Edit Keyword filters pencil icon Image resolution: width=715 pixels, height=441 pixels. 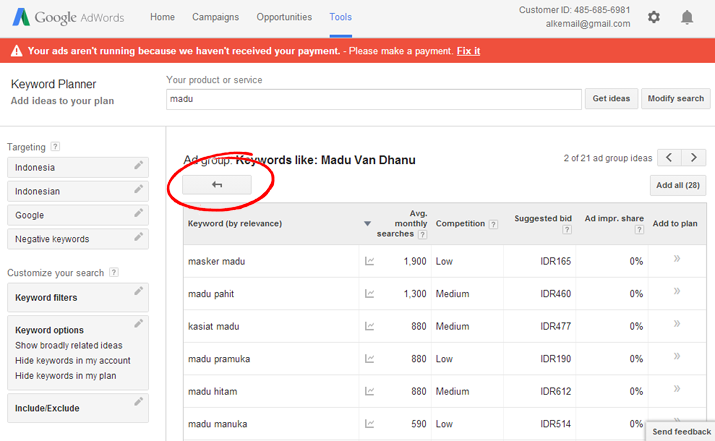tap(139, 291)
